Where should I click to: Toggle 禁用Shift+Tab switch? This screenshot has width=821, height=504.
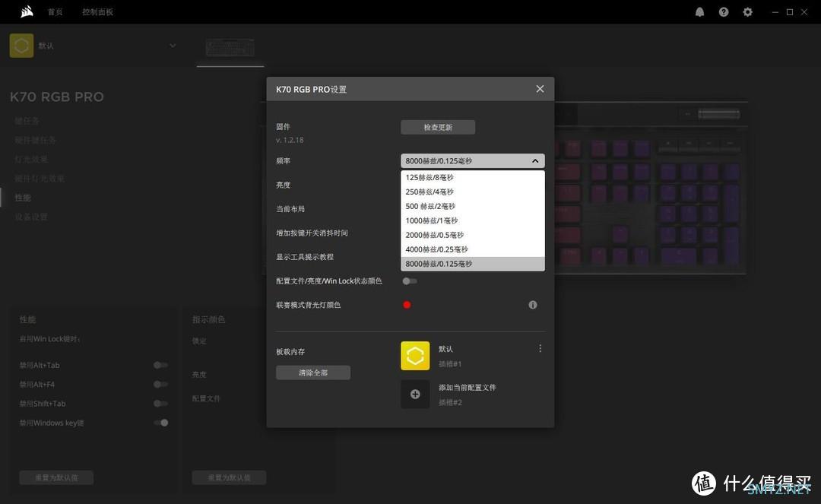(x=160, y=404)
